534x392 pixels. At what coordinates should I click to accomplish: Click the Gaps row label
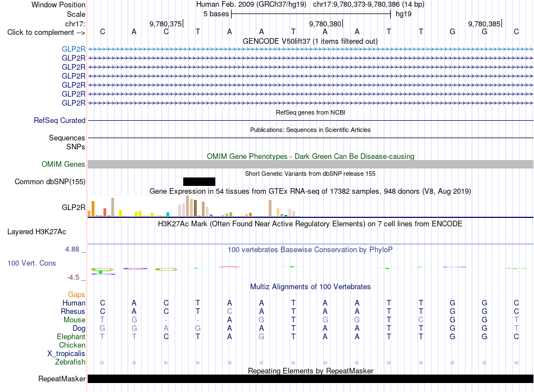coord(76,295)
